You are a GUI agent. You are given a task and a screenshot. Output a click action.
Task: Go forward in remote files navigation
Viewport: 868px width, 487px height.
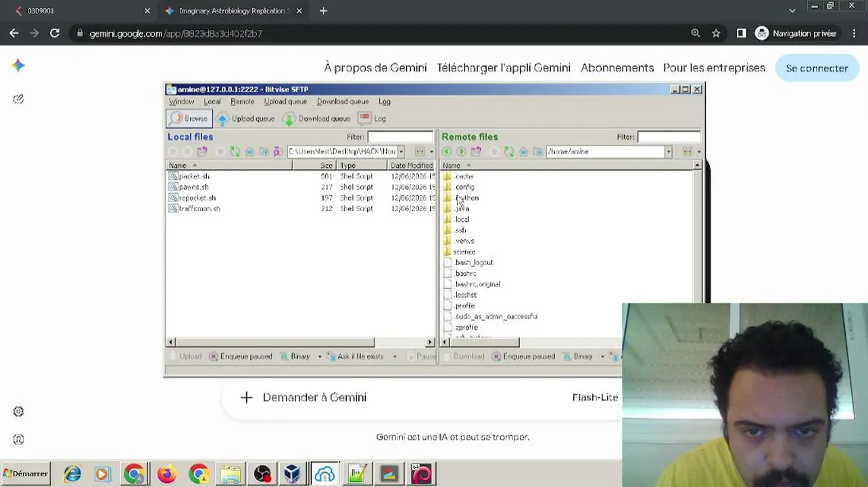(x=461, y=152)
